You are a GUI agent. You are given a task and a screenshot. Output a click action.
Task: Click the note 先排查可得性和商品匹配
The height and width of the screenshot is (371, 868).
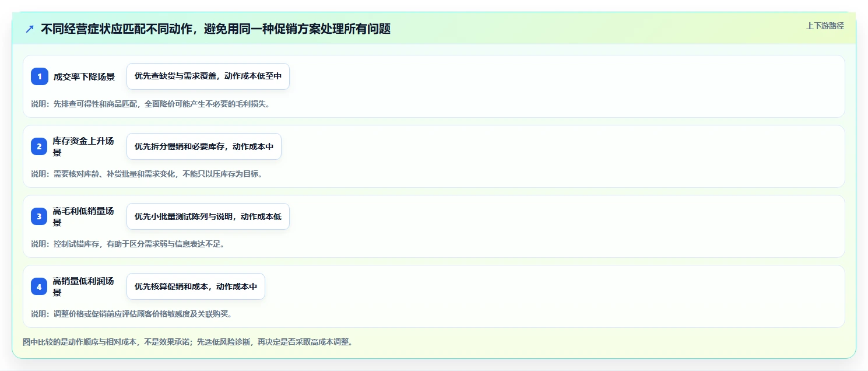(150, 104)
